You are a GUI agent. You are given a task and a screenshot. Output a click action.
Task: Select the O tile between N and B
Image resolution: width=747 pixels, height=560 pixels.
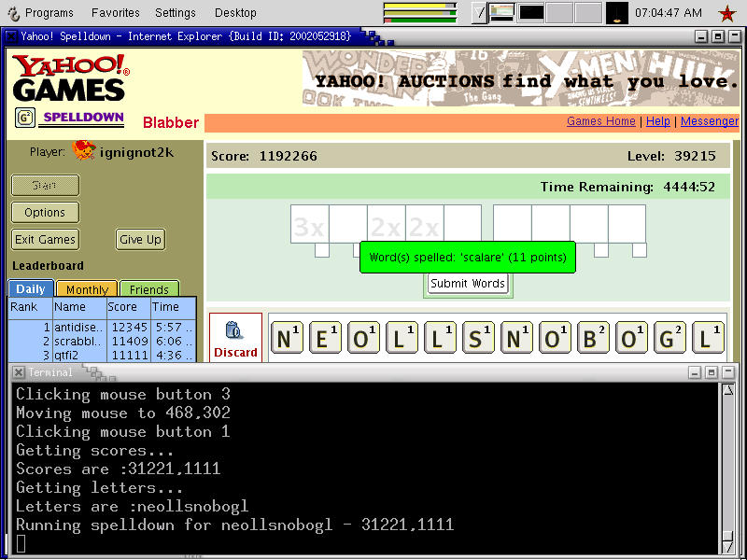555,337
